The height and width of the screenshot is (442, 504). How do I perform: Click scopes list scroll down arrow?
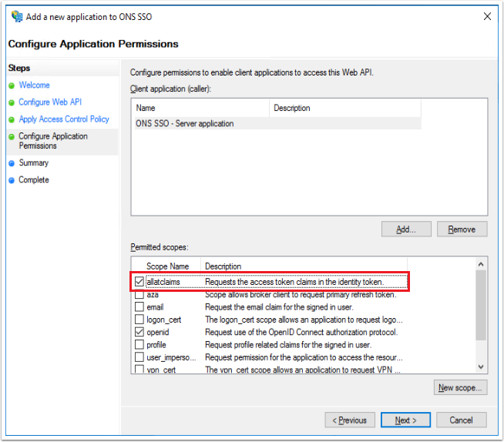click(x=481, y=367)
